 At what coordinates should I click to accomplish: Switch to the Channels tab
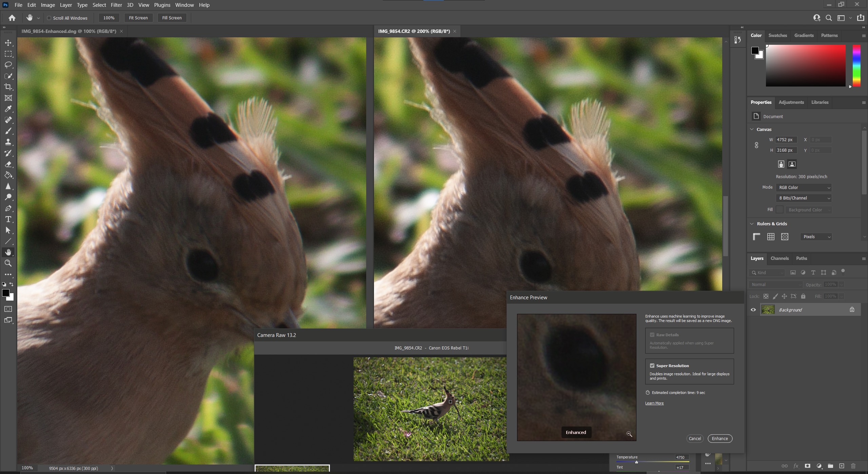click(x=780, y=258)
